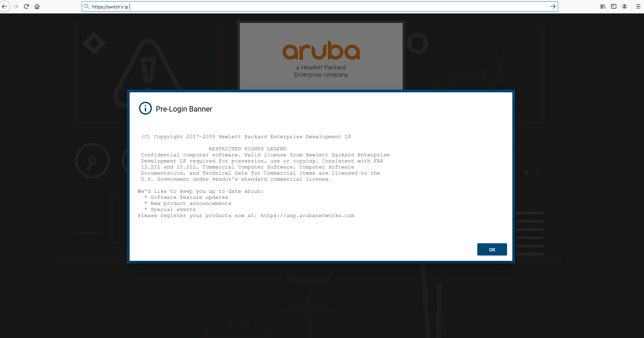Click the aruba logo on the login page
This screenshot has height=338, width=644.
pyautogui.click(x=321, y=51)
